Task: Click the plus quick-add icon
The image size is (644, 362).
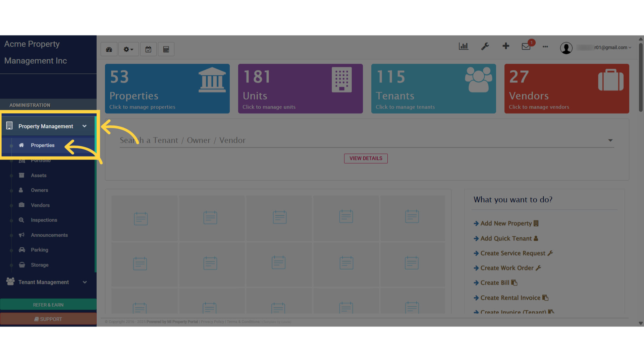Action: [506, 46]
